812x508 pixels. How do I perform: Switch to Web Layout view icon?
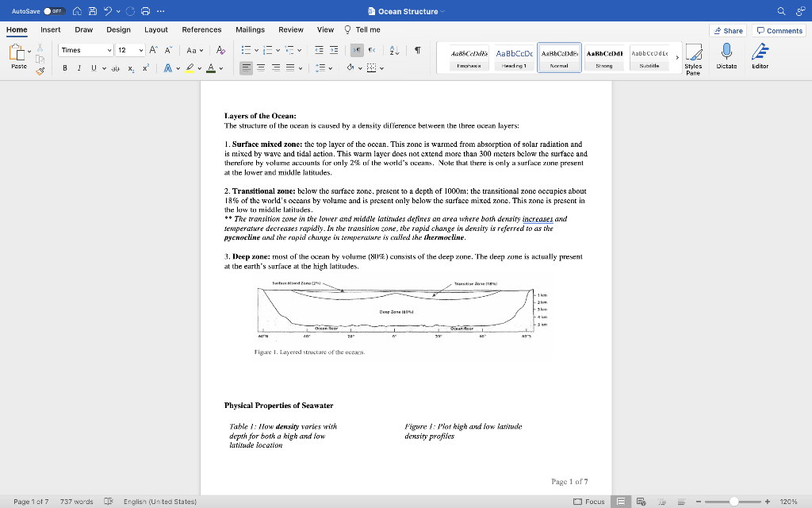click(641, 502)
